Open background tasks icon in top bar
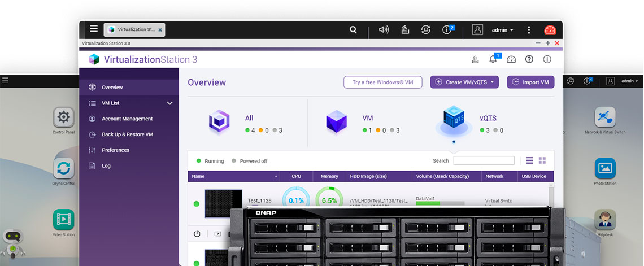This screenshot has width=644, height=266. pos(405,29)
